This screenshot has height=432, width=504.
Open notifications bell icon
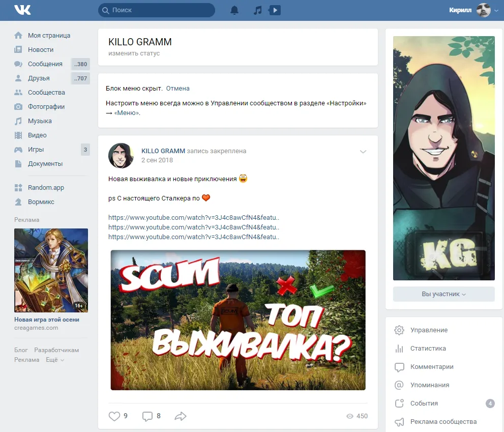[x=234, y=10]
